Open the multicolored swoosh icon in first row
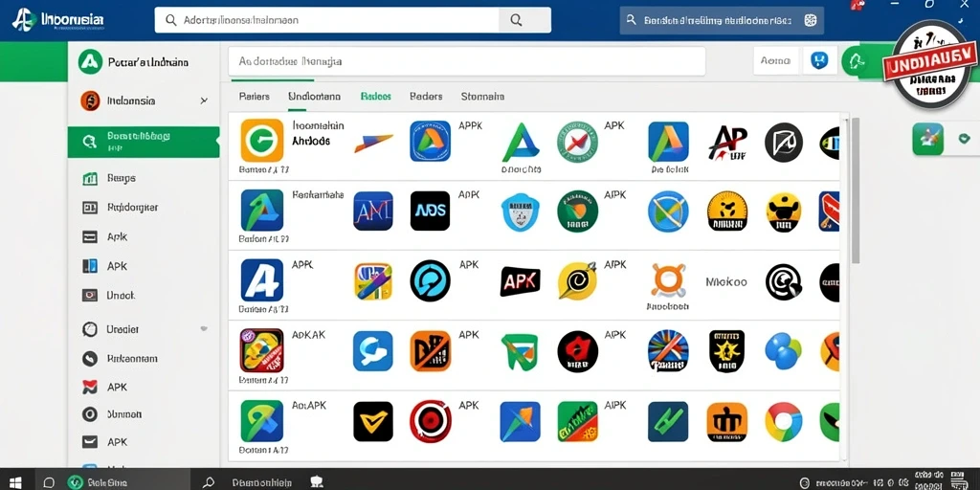The width and height of the screenshot is (980, 490). click(374, 143)
